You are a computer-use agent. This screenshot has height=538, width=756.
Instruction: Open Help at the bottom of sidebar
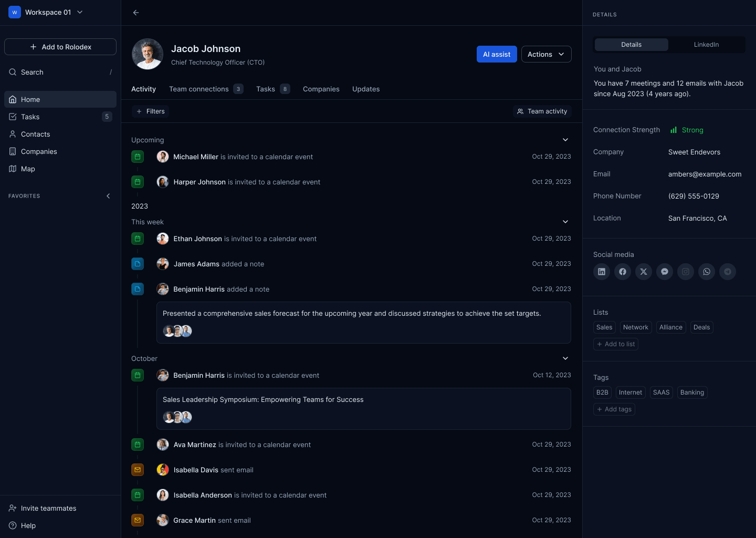pyautogui.click(x=28, y=525)
